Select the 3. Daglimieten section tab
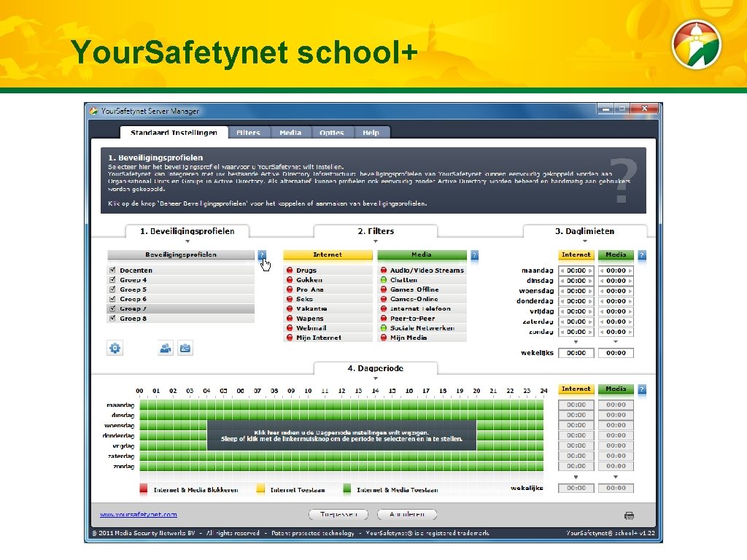This screenshot has height=560, width=747. (x=584, y=231)
